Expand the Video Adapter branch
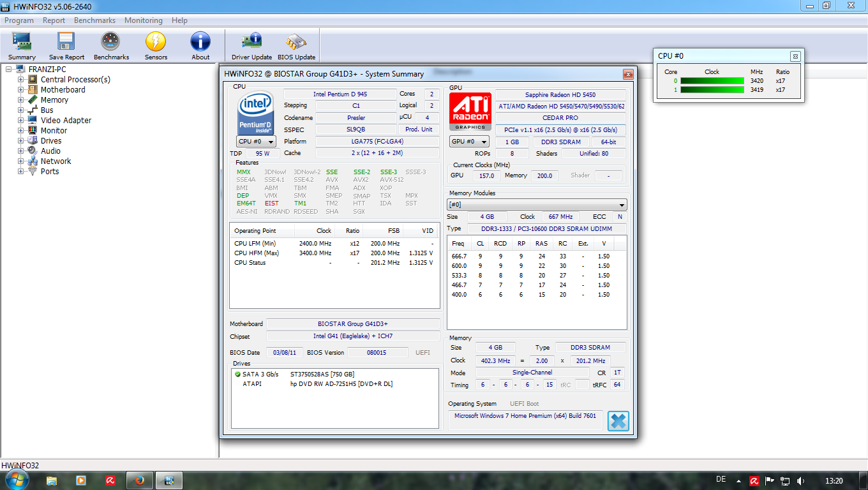 tap(21, 121)
